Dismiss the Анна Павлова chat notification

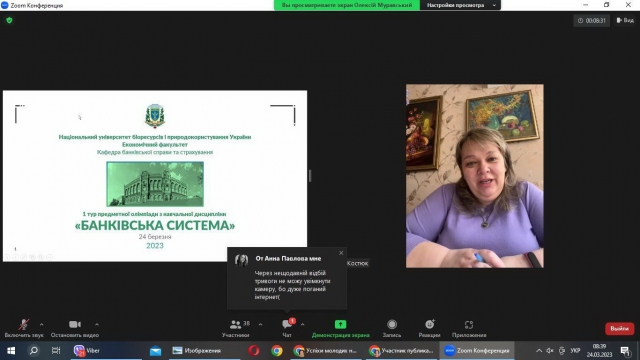pos(341,253)
